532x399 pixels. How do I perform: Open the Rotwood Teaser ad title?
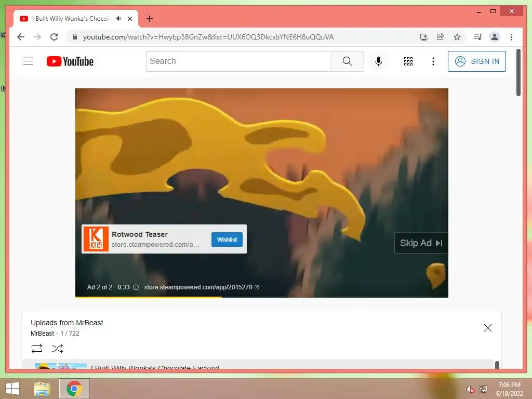[x=140, y=234]
